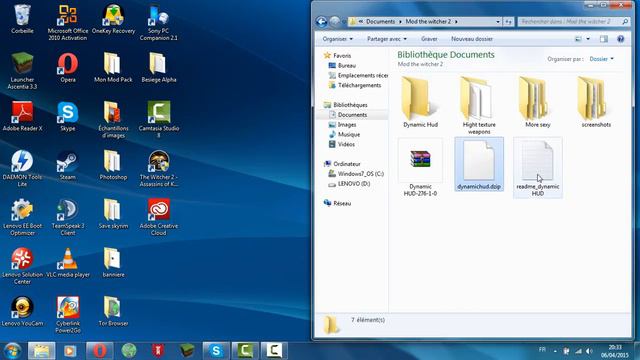Launch VLC media player desktop icon

click(68, 262)
